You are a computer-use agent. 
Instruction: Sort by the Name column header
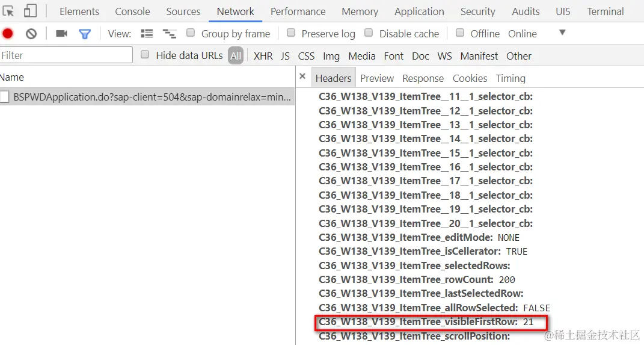tap(12, 77)
